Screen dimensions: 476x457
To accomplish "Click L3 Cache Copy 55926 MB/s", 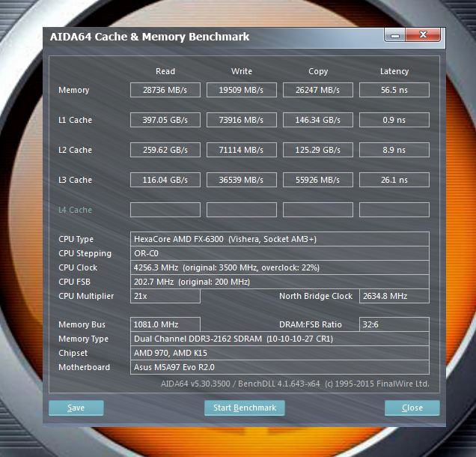I will (x=318, y=180).
